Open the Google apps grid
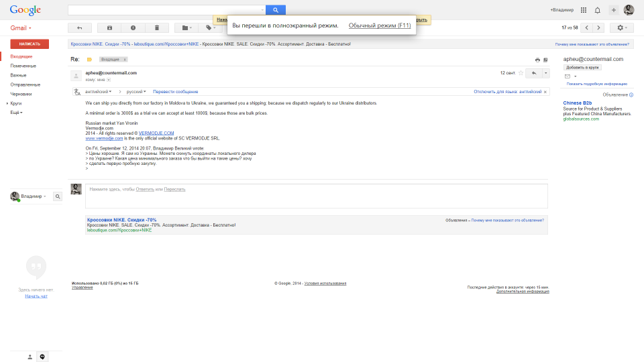Viewport: 644px width, 362px height. [x=583, y=10]
